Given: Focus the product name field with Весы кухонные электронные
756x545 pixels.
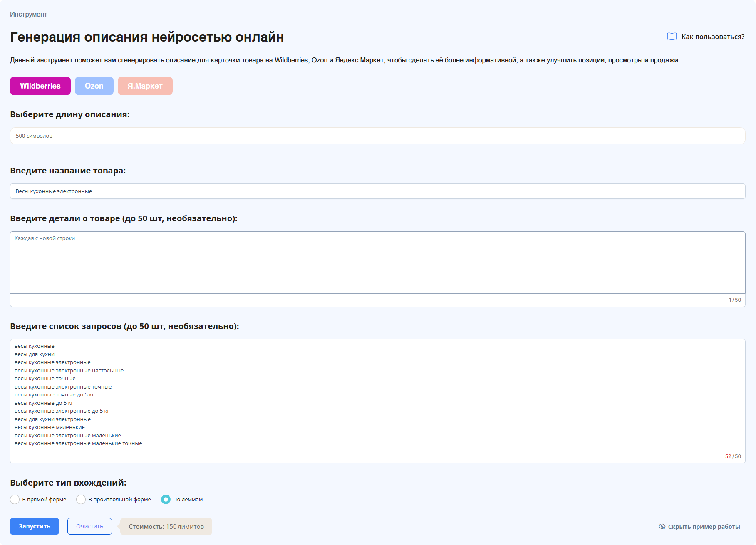Looking at the screenshot, I should [x=377, y=191].
